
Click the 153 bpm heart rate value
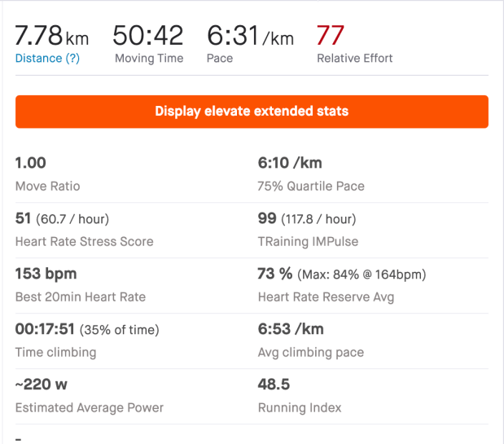(46, 274)
